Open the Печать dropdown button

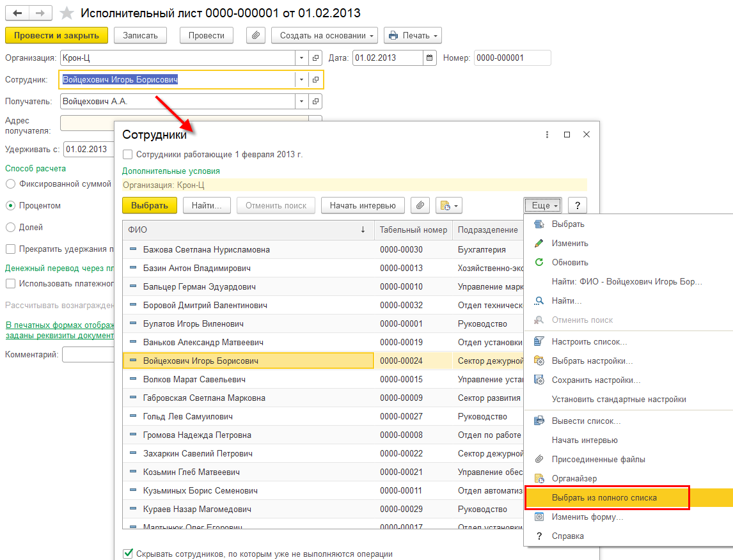pos(413,36)
